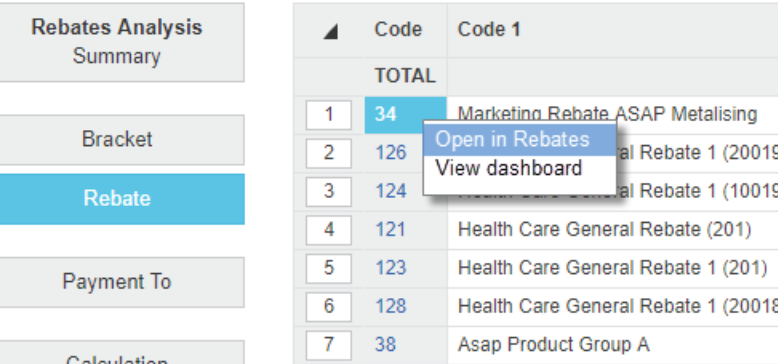Click code 38 for Asap Product Group A
Screen dimensions: 778x364
tap(386, 345)
